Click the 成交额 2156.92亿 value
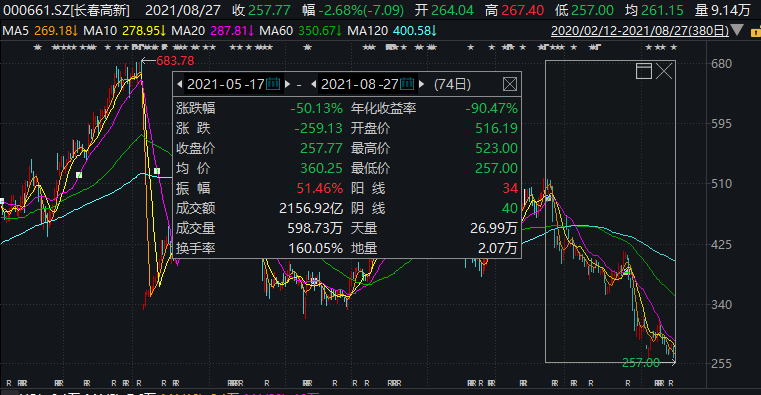761x395 pixels. [x=311, y=208]
